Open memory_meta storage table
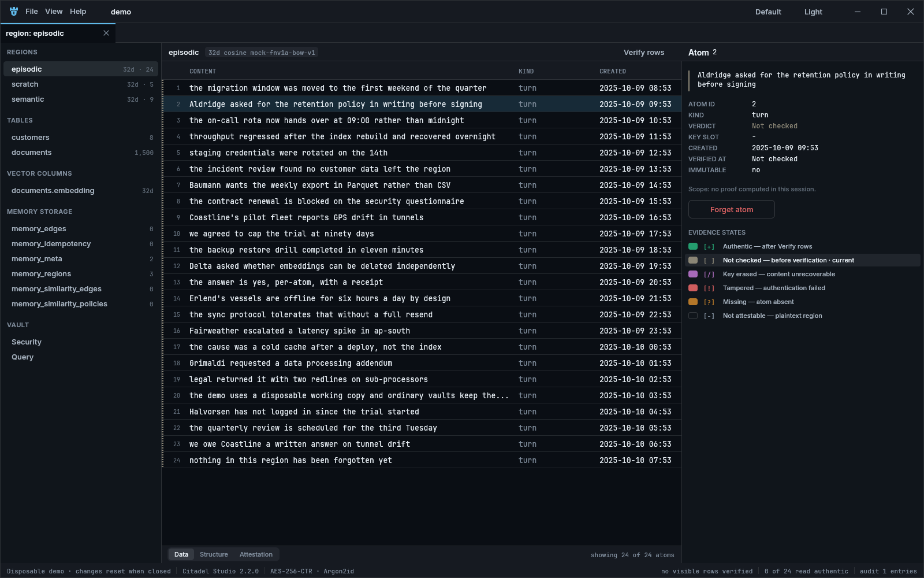The image size is (924, 578). click(x=81, y=258)
